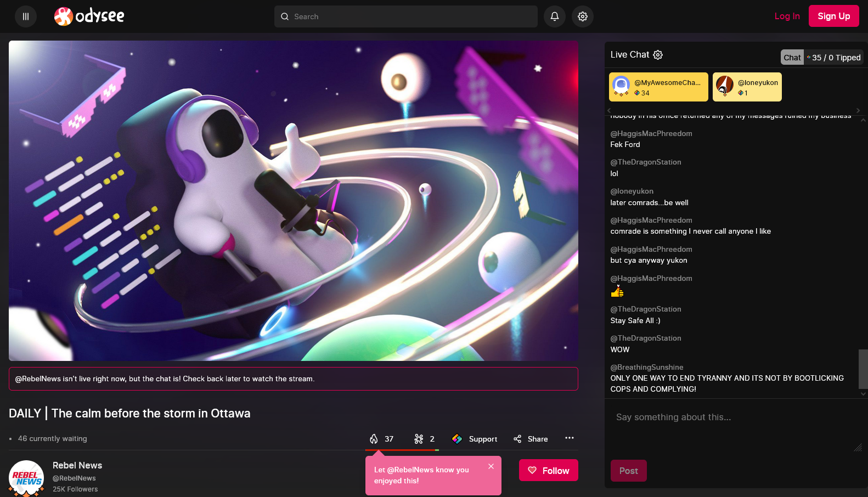Screen dimensions: 868x497
Task: Click the Sign Up button
Action: [834, 16]
